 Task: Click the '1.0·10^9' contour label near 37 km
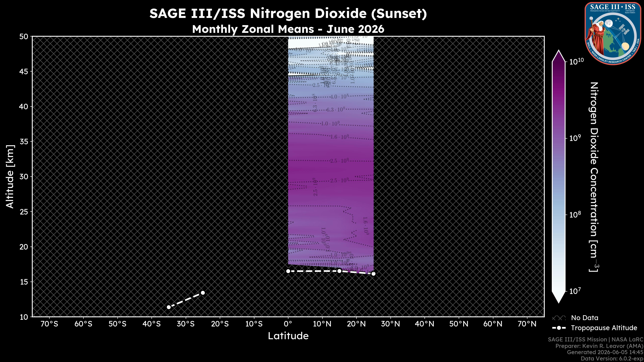click(330, 123)
